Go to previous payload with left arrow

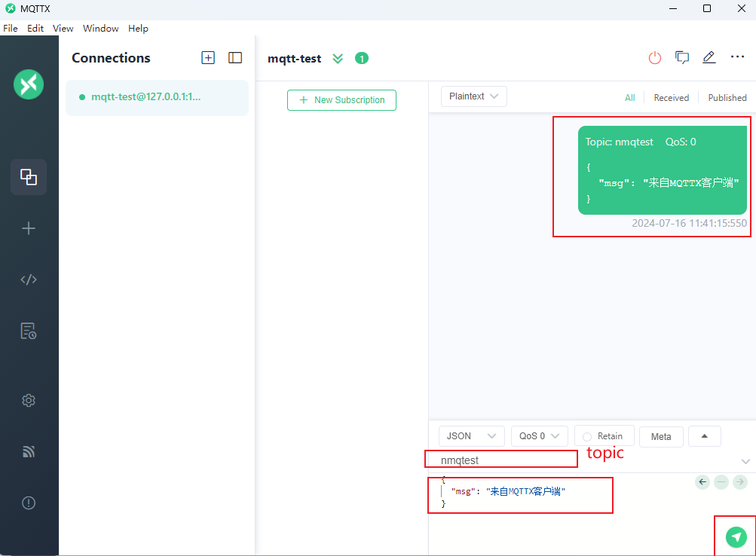pyautogui.click(x=702, y=482)
